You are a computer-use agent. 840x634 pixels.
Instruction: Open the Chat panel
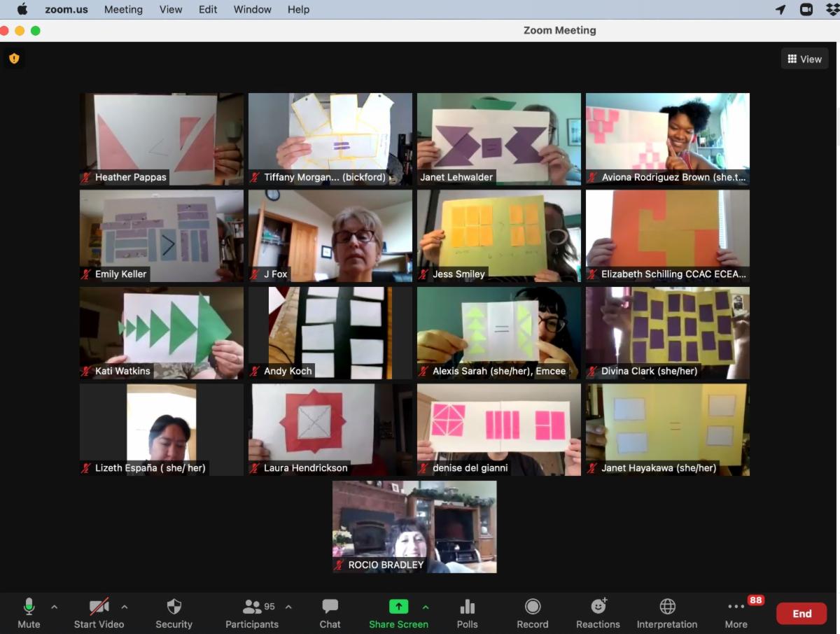(330, 613)
